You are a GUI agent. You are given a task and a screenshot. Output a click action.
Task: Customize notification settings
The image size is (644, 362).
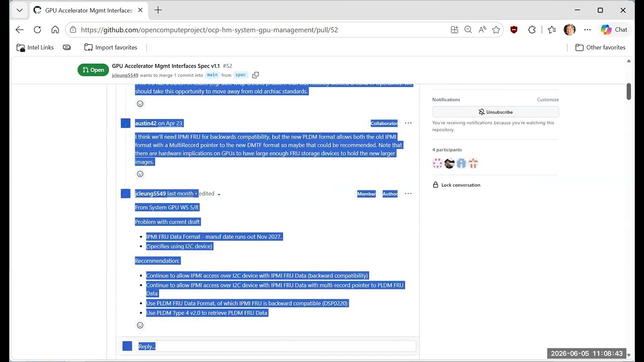547,100
